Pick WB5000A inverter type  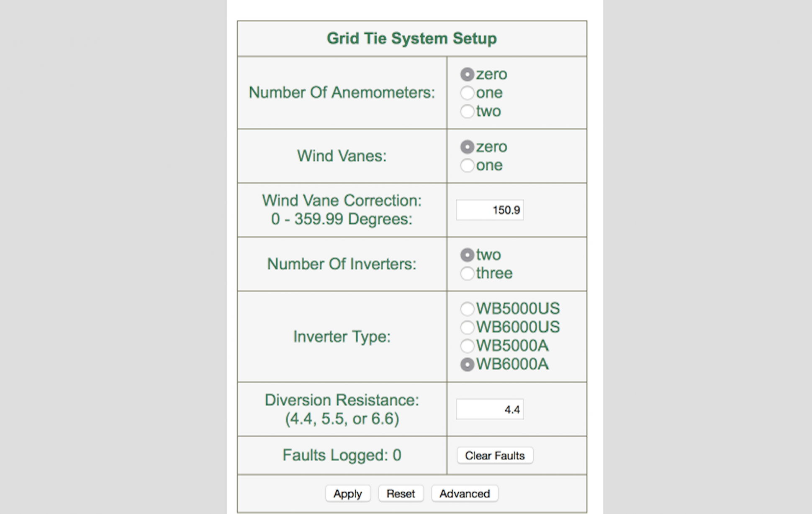[467, 346]
